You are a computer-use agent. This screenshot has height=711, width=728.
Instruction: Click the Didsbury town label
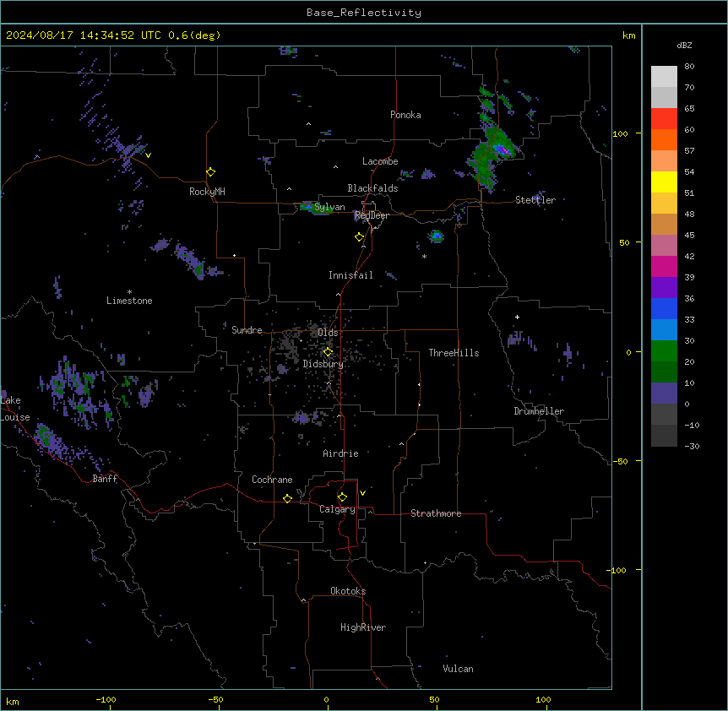[x=323, y=364]
